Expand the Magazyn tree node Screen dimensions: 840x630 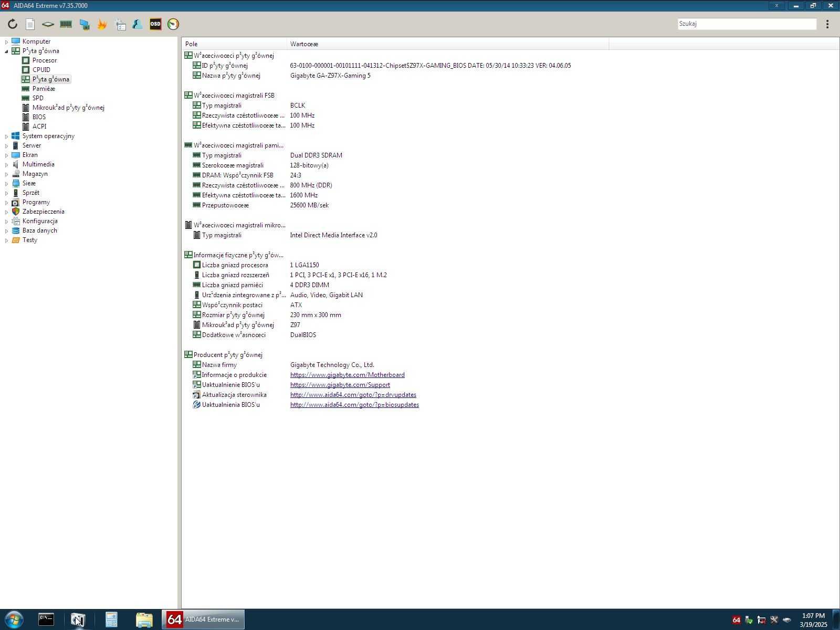[6, 174]
